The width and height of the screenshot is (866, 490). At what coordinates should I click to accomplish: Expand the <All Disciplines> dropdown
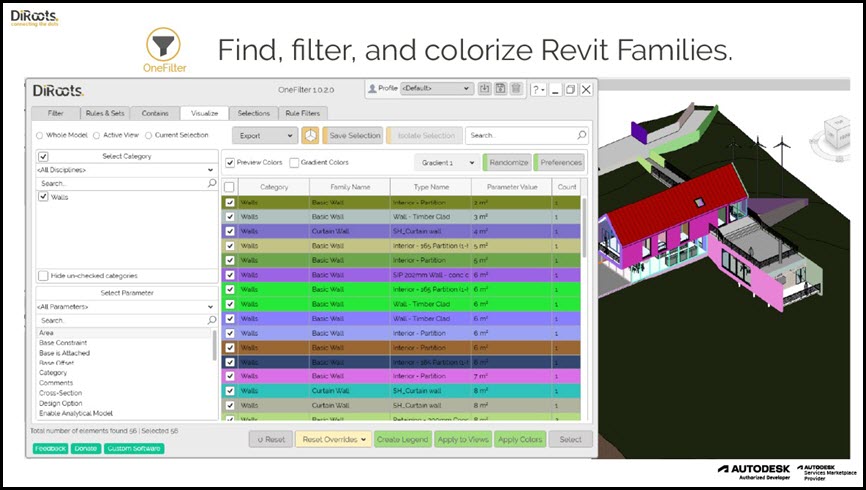click(127, 170)
